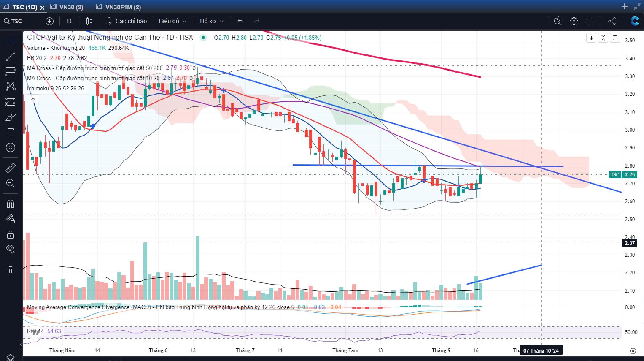Select the MA Cross 10 20 legend
This screenshot has height=361, width=644.
point(93,78)
